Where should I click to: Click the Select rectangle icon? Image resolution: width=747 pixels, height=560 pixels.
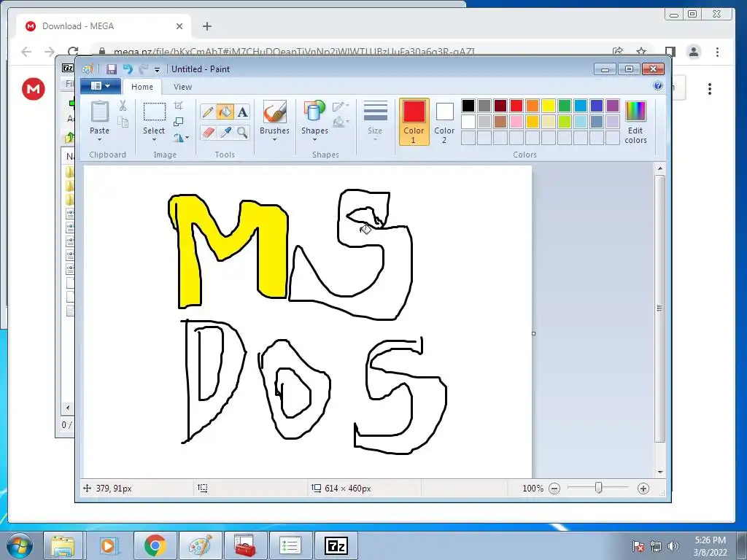point(155,112)
